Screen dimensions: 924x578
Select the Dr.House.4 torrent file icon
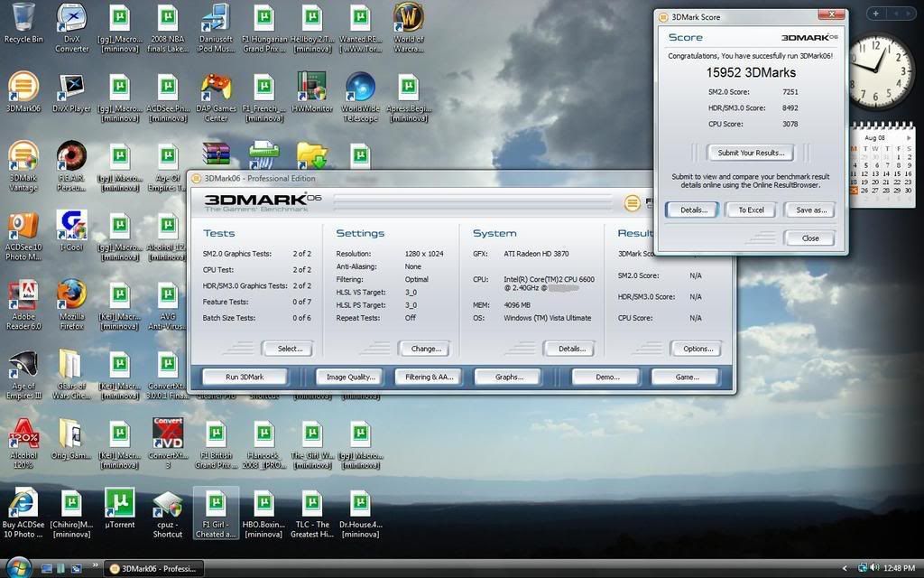click(x=360, y=513)
